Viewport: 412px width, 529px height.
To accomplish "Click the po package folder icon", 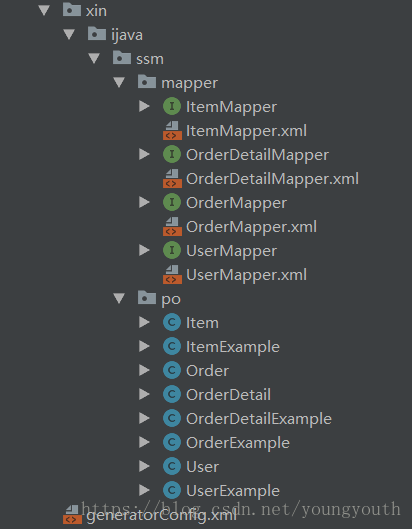I will click(147, 298).
